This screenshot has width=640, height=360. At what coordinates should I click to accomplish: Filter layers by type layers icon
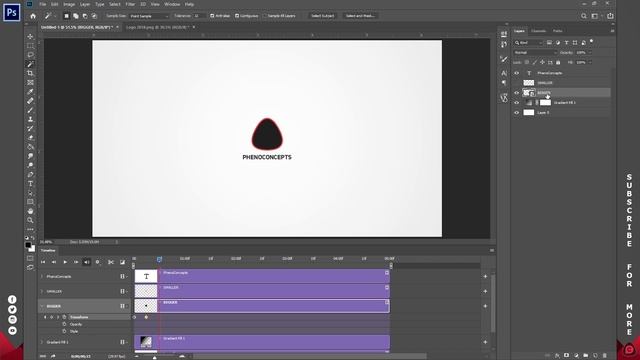coord(566,42)
